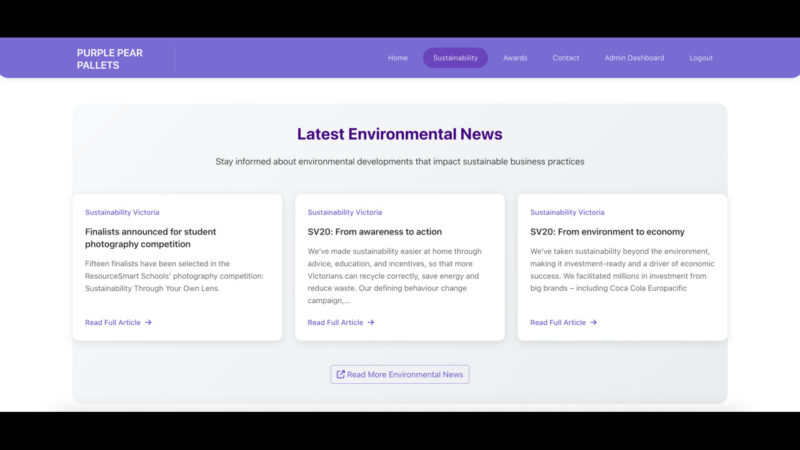The height and width of the screenshot is (450, 800).
Task: Click the Stay informed subtitle text
Action: click(x=399, y=162)
